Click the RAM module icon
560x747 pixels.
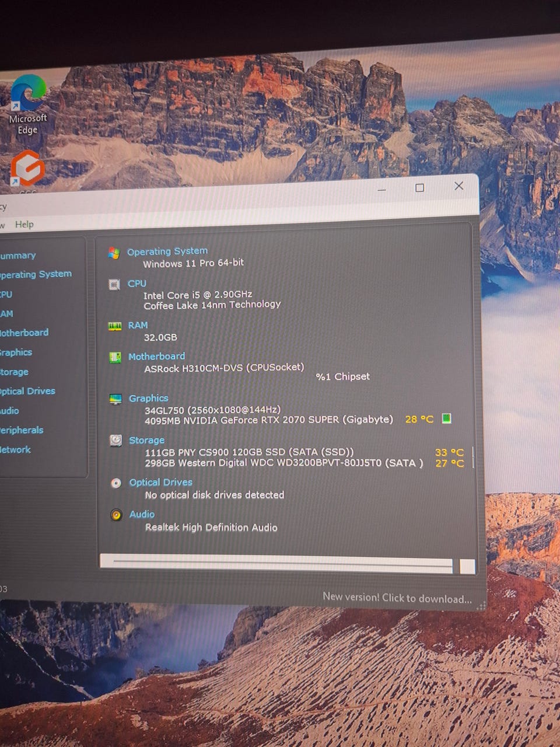click(x=115, y=326)
